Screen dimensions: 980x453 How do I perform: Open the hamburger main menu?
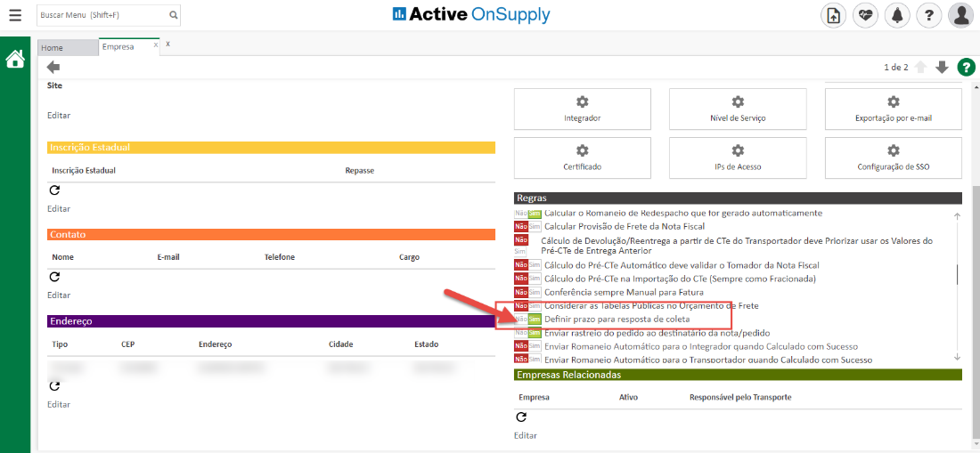(15, 15)
